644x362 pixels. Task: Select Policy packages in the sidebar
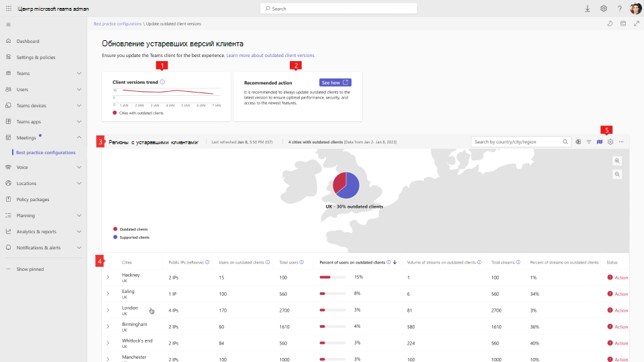pyautogui.click(x=33, y=199)
